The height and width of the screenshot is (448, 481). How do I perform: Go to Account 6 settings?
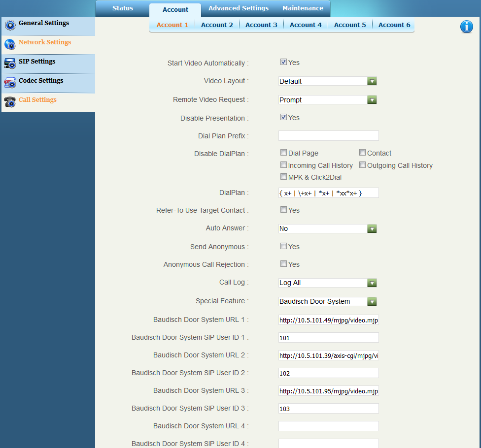click(394, 25)
